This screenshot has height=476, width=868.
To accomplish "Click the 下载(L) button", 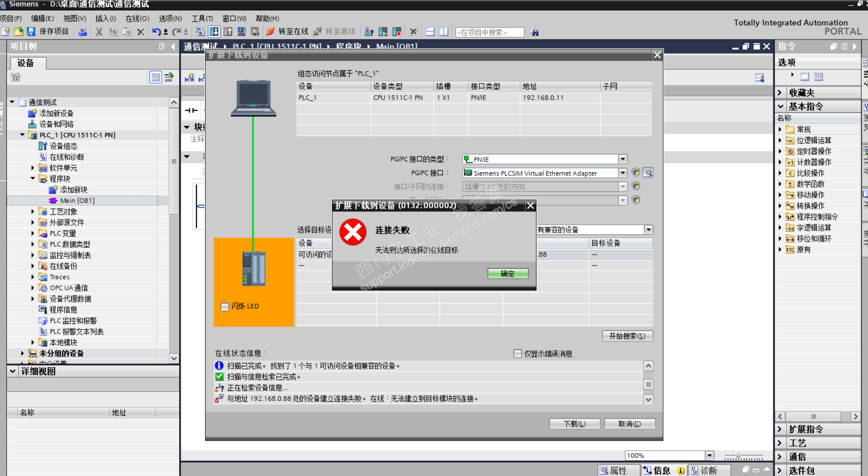I will point(575,424).
